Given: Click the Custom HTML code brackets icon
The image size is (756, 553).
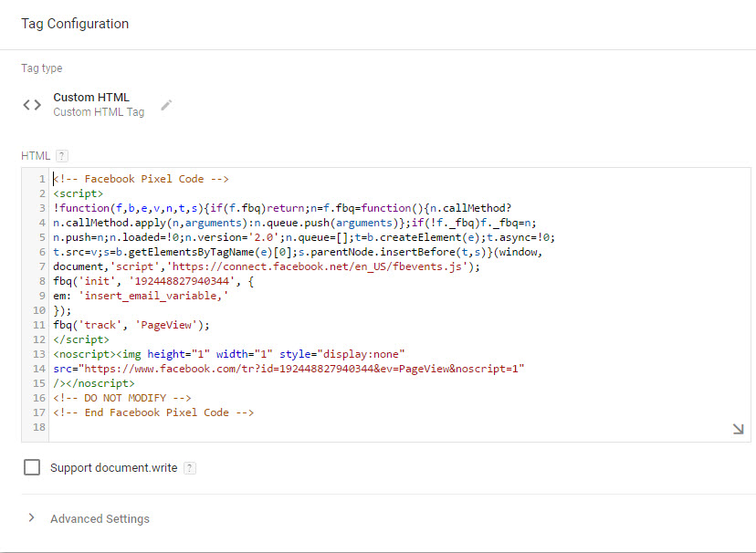Looking at the screenshot, I should [32, 105].
